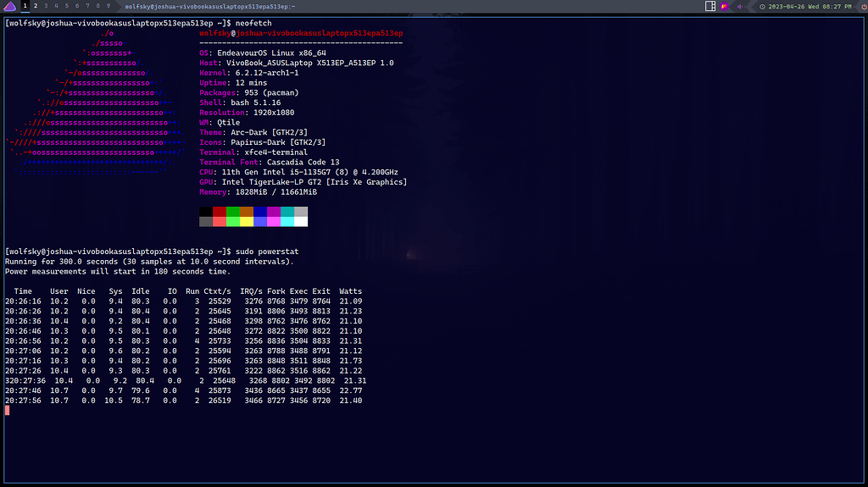
Task: Open the layout switcher icon in bar
Action: [711, 6]
